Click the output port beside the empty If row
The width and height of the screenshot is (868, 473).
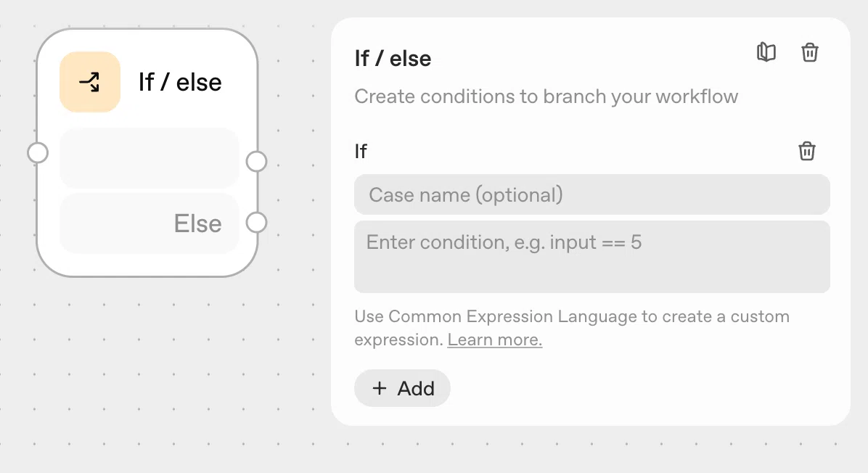[256, 162]
